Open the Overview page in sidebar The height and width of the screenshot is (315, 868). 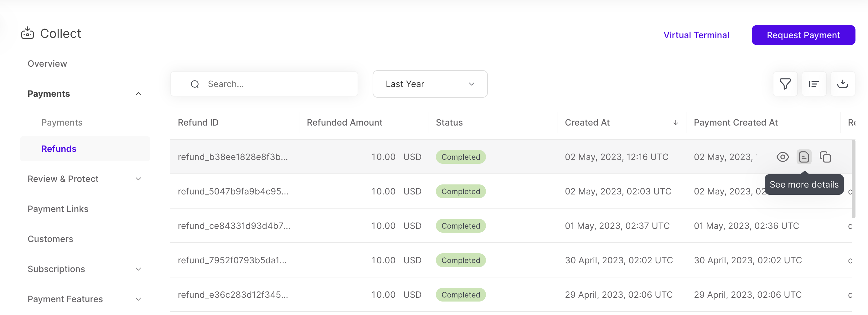47,64
